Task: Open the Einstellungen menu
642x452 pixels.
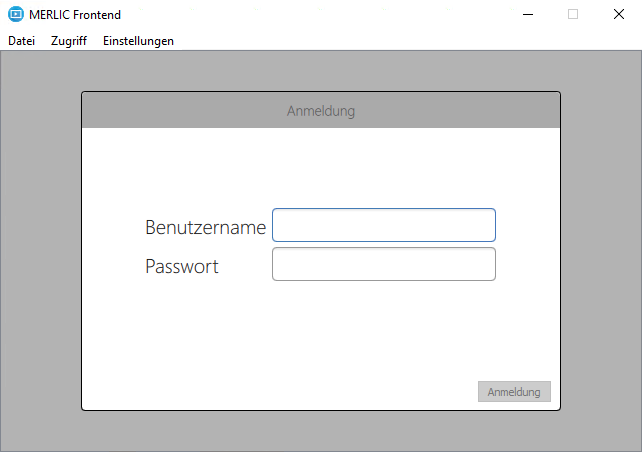Action: tap(138, 41)
